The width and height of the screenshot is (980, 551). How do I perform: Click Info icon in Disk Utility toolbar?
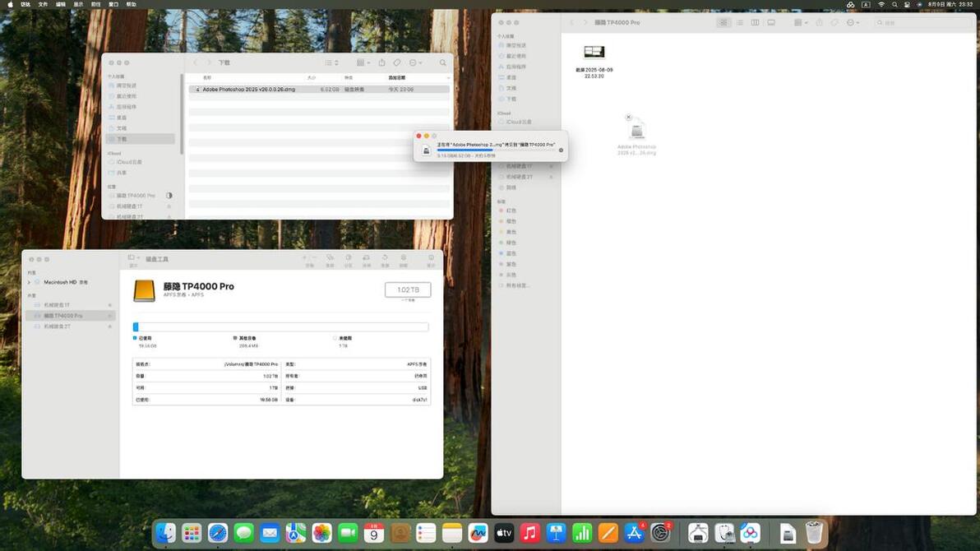click(x=431, y=257)
